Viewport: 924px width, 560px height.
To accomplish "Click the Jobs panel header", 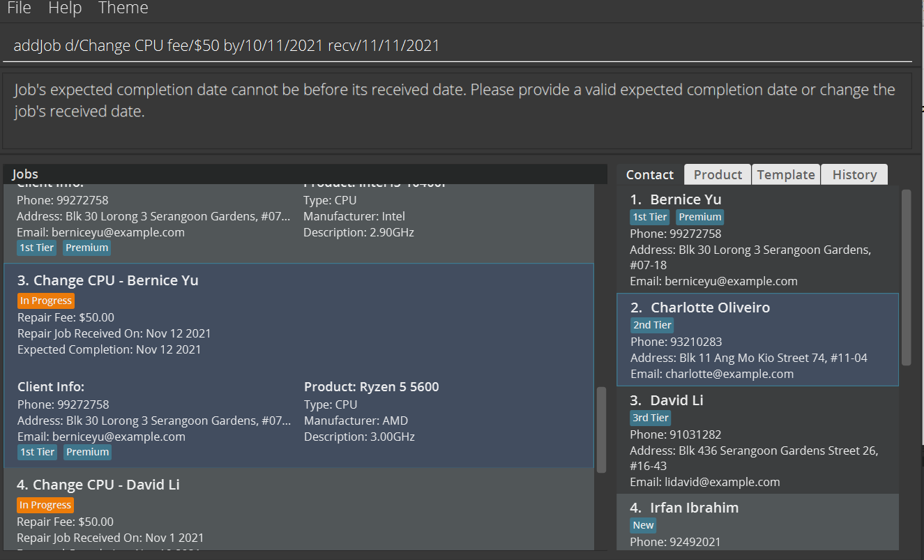I will (x=305, y=174).
